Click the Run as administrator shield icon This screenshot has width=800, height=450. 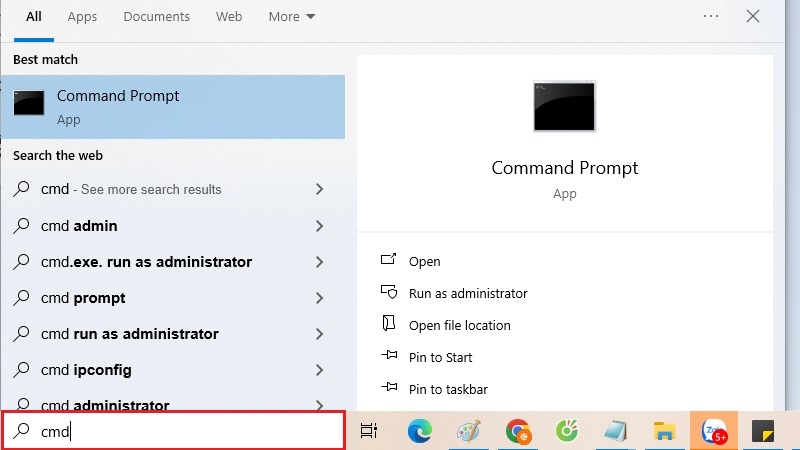(x=389, y=292)
